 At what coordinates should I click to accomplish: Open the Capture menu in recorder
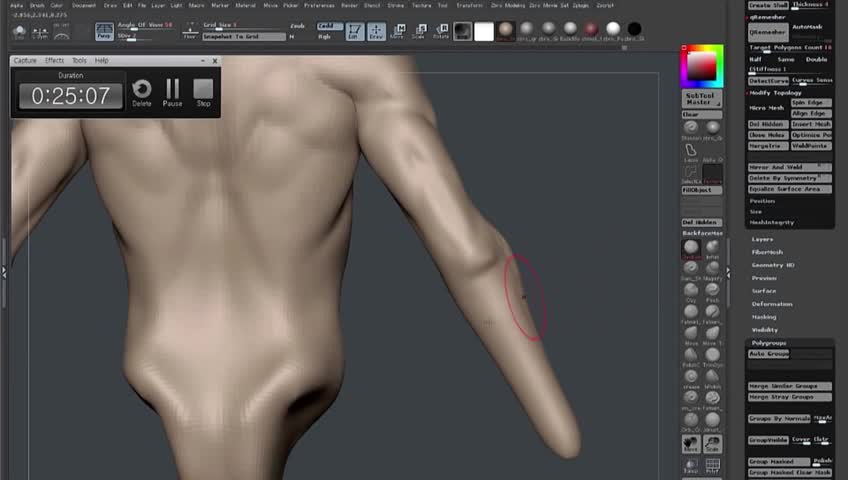click(25, 61)
